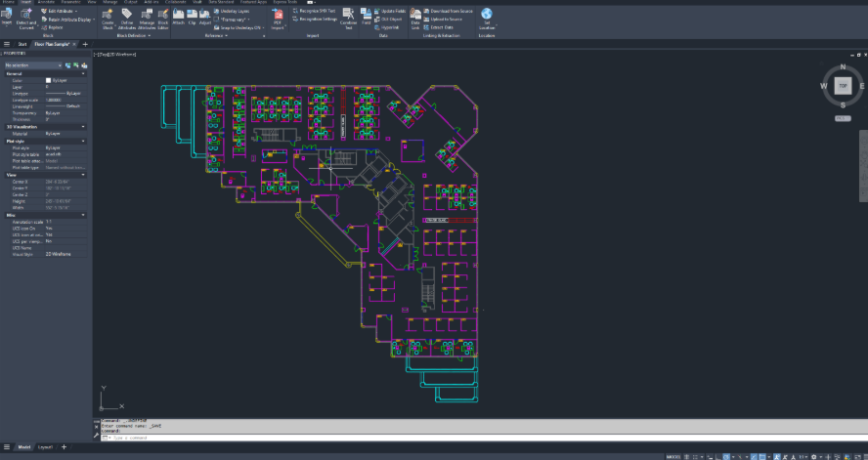Screen dimensions: 868x460
Task: Open the layout tabs hamburger menu
Action: 7,446
